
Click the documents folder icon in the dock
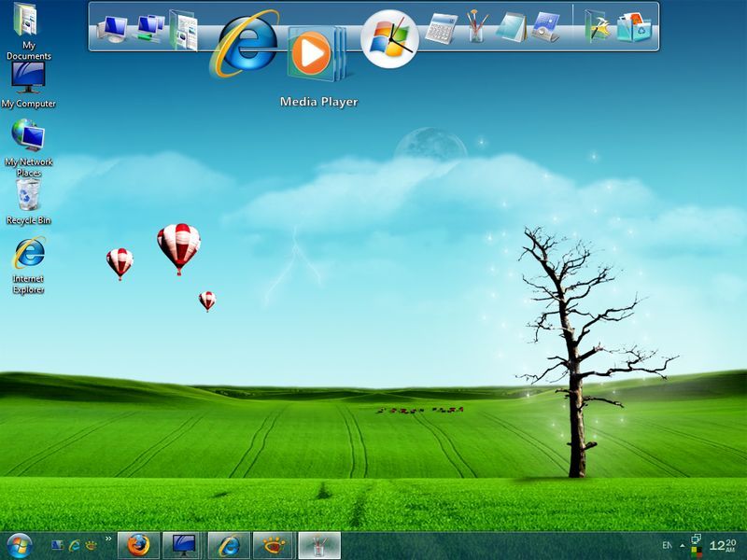coord(183,30)
